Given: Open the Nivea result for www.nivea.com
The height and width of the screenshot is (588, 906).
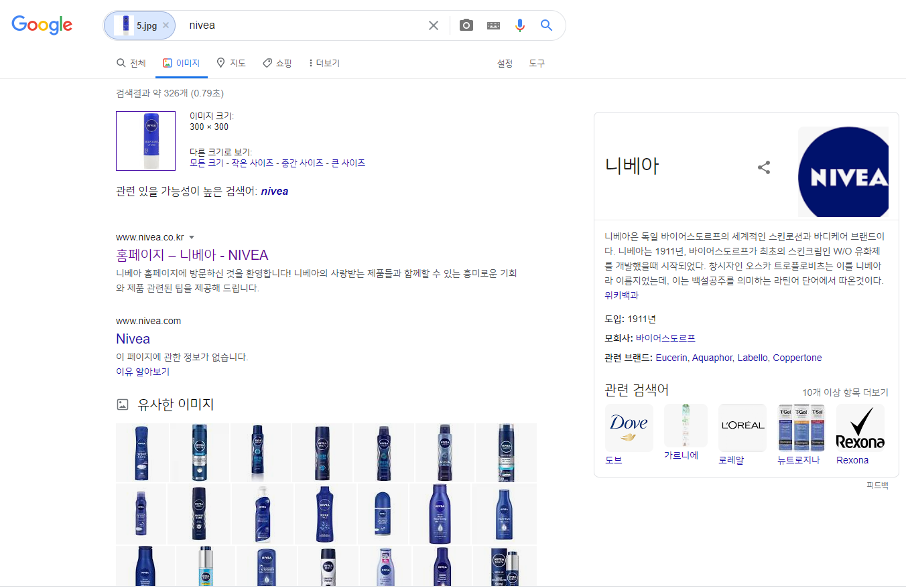Looking at the screenshot, I should [133, 338].
